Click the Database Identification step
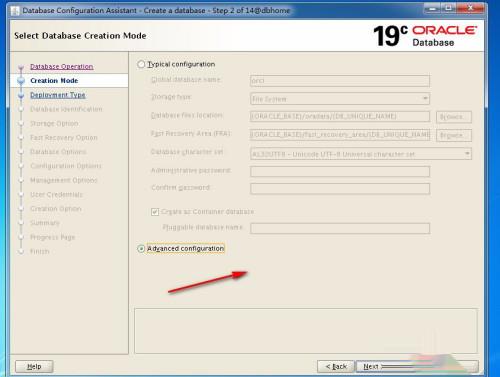This screenshot has height=377, width=500. pos(66,109)
